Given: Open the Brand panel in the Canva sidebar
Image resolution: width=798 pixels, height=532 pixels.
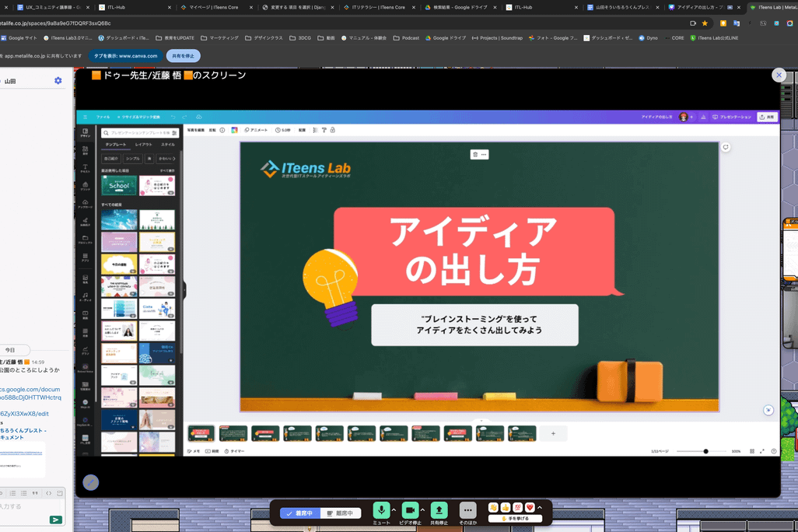Looking at the screenshot, I should tap(85, 186).
